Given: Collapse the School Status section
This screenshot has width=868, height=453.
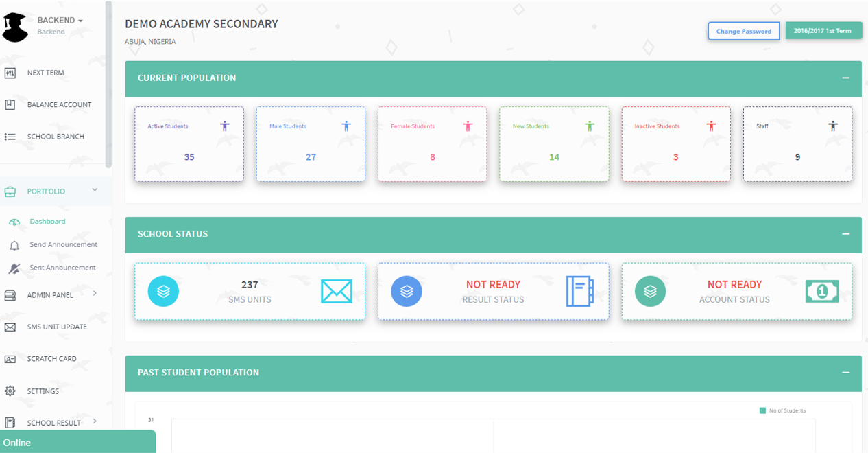Looking at the screenshot, I should (845, 235).
